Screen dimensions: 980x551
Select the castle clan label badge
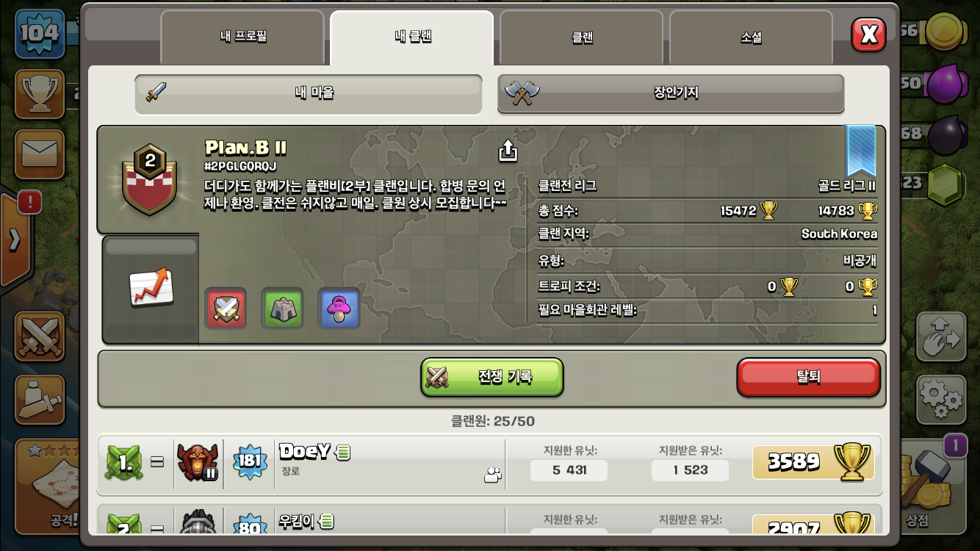[x=283, y=308]
